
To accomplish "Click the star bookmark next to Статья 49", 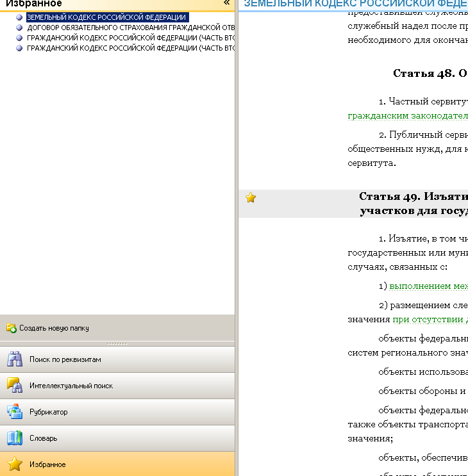I will 251,197.
